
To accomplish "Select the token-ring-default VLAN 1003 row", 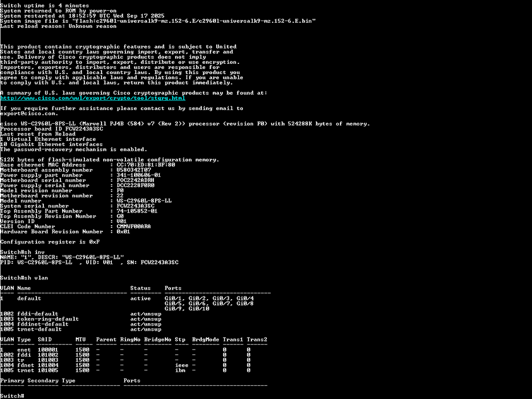I will click(81, 319).
